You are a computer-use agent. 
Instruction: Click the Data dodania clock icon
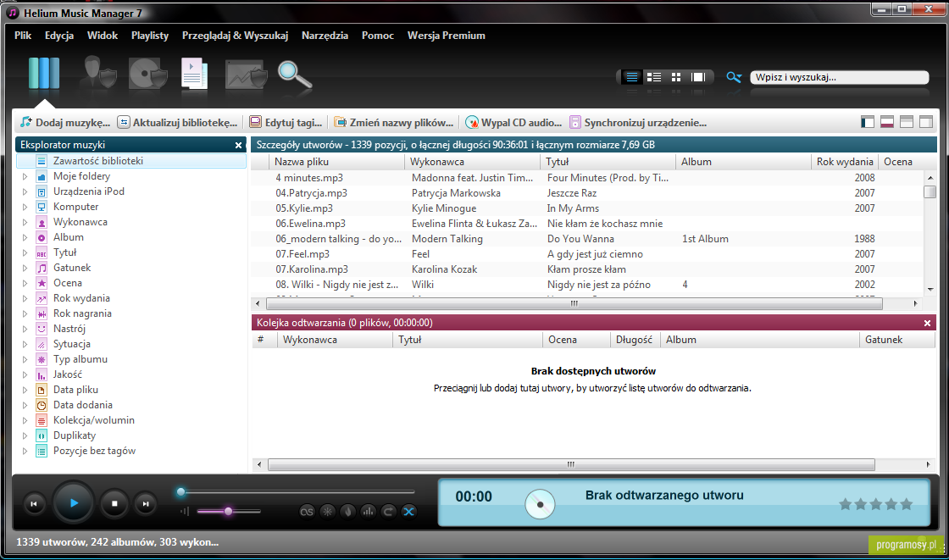pos(42,405)
